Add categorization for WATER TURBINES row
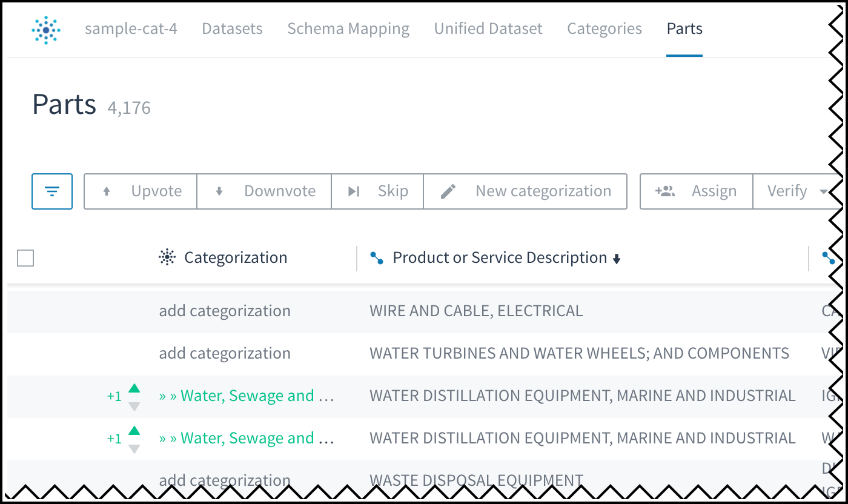The width and height of the screenshot is (848, 504). [x=225, y=353]
